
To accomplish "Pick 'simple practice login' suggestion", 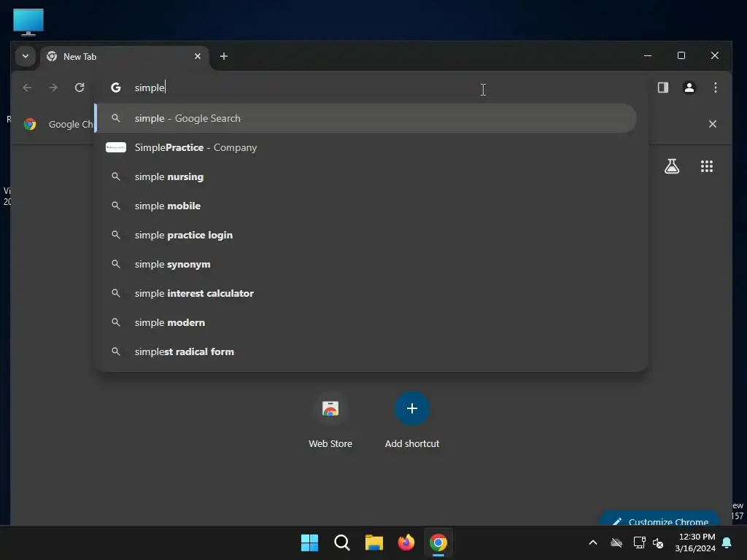I will click(365, 235).
